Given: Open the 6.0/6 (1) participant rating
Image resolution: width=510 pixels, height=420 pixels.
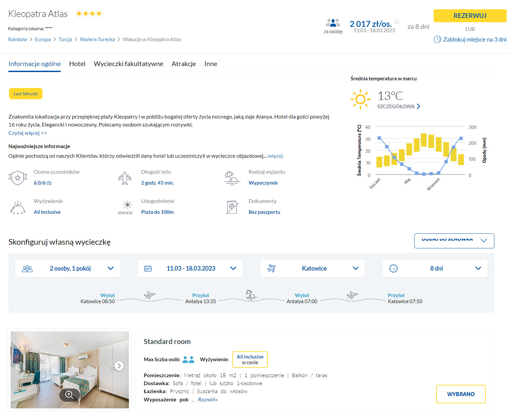Looking at the screenshot, I should coord(43,183).
